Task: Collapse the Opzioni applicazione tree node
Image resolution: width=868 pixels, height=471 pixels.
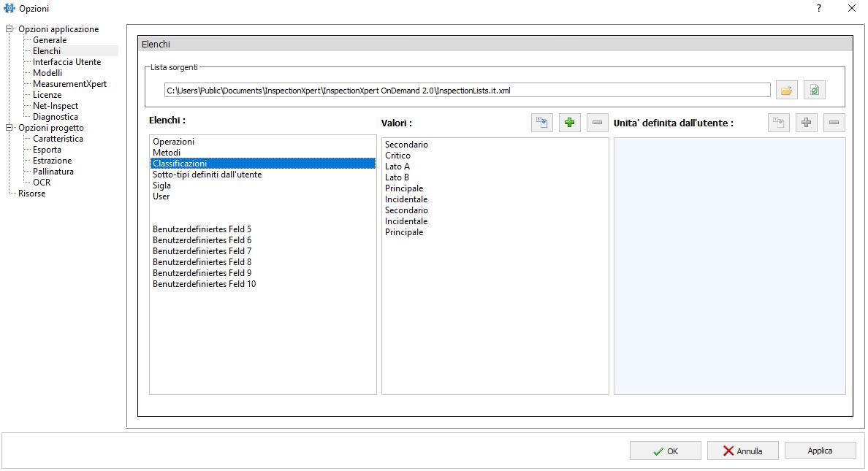Action: coord(9,28)
